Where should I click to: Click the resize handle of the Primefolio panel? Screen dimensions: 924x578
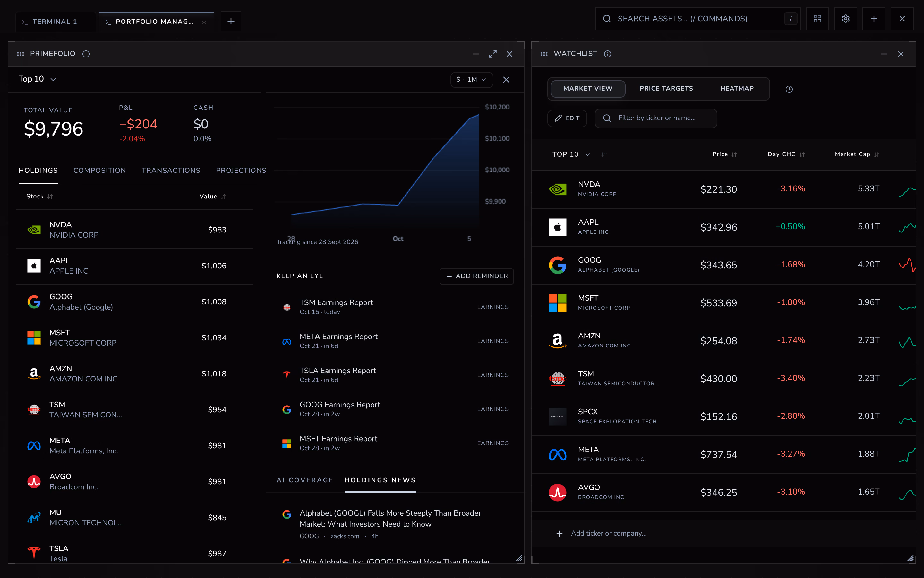coord(519,558)
